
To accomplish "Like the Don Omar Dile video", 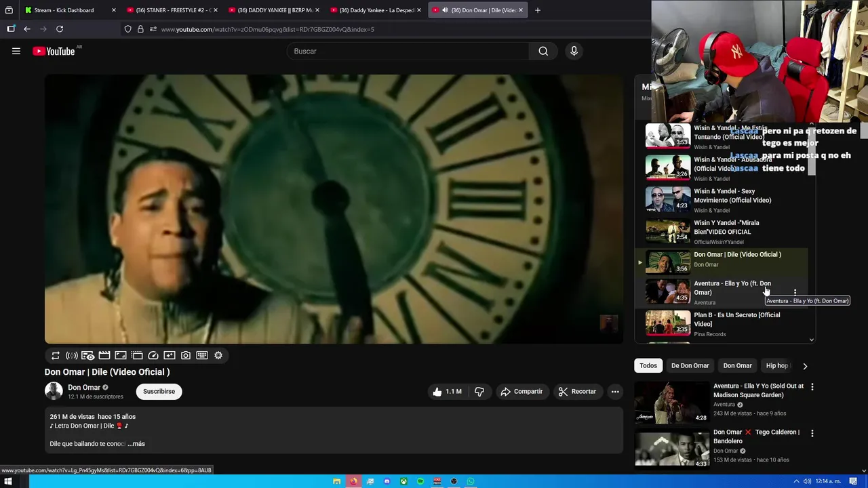I will [447, 391].
